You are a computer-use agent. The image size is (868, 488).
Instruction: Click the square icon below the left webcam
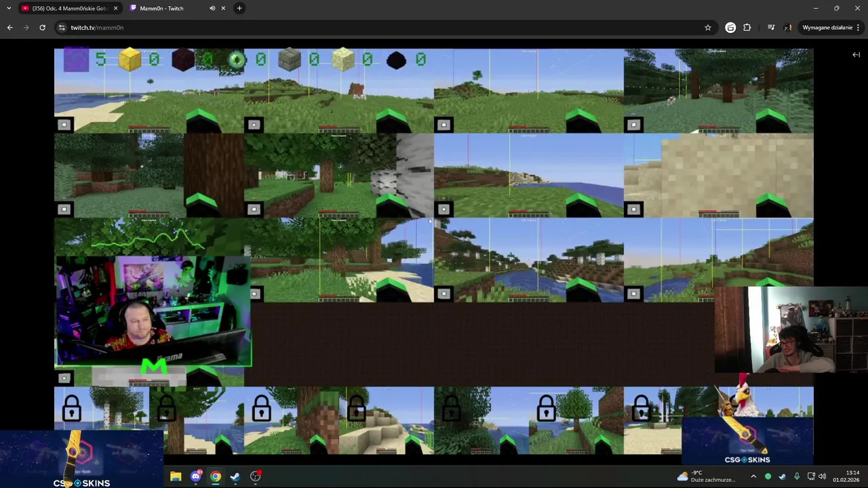64,378
